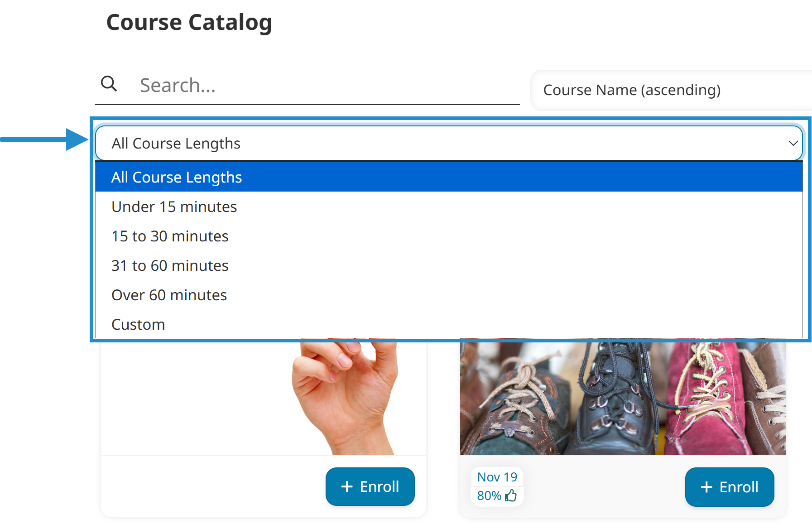The height and width of the screenshot is (524, 812).
Task: Enroll in the course with boots image
Action: (x=729, y=487)
